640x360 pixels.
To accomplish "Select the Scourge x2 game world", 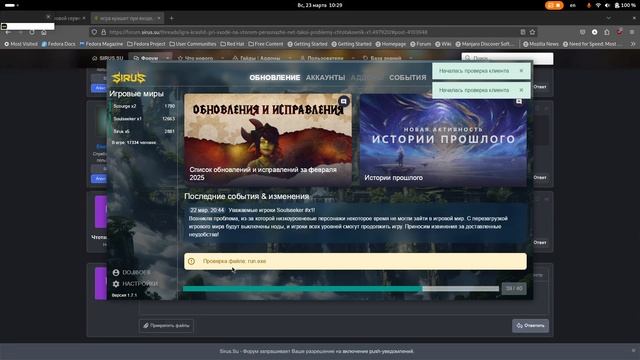I will [x=143, y=106].
